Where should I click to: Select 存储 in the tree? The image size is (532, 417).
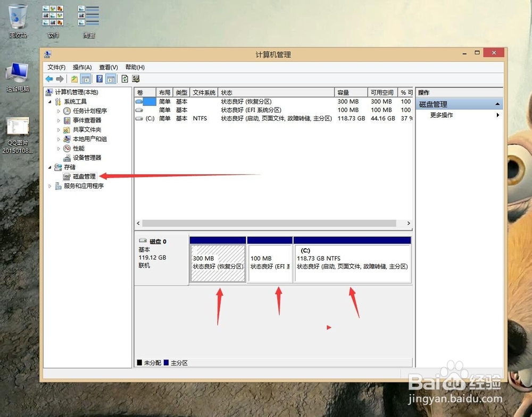pyautogui.click(x=70, y=167)
